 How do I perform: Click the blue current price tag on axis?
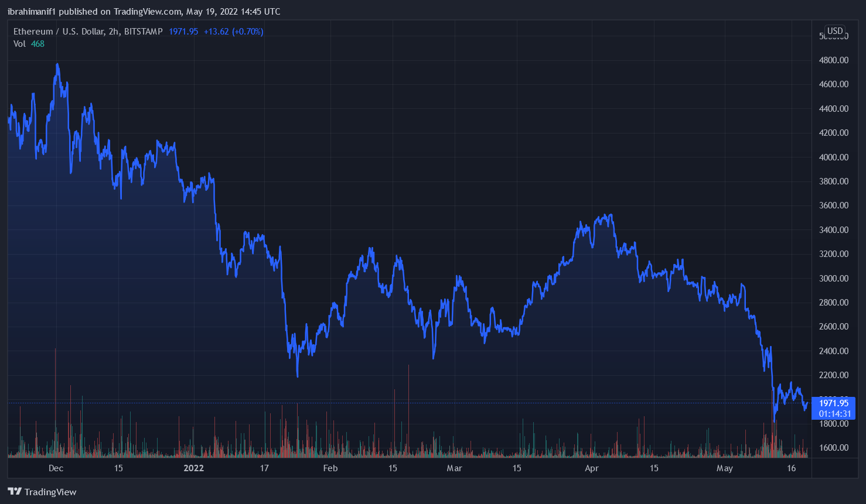833,403
